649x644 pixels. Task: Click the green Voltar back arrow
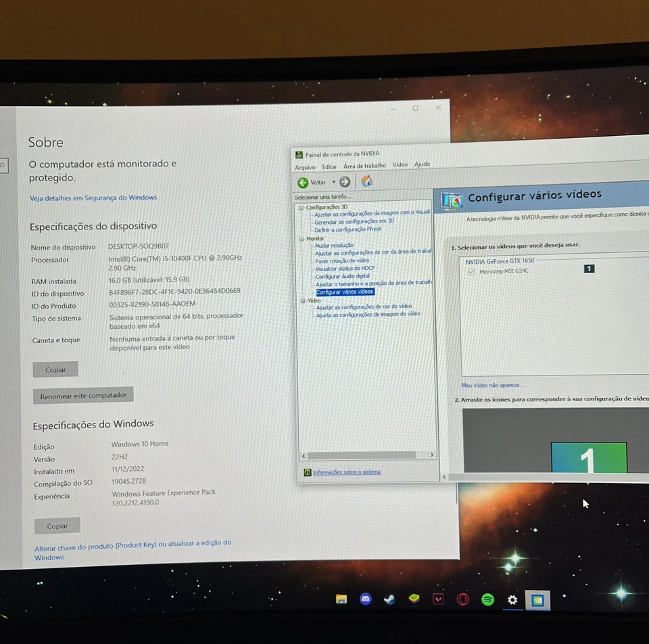[303, 183]
